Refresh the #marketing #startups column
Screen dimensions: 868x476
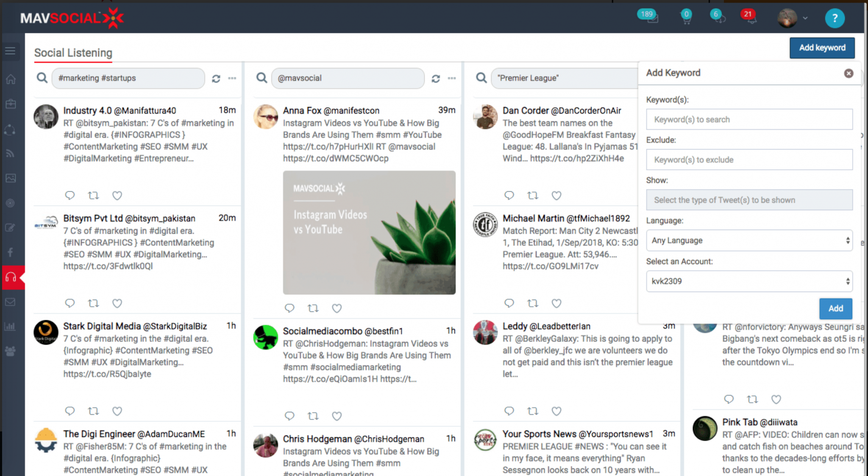[x=216, y=78]
